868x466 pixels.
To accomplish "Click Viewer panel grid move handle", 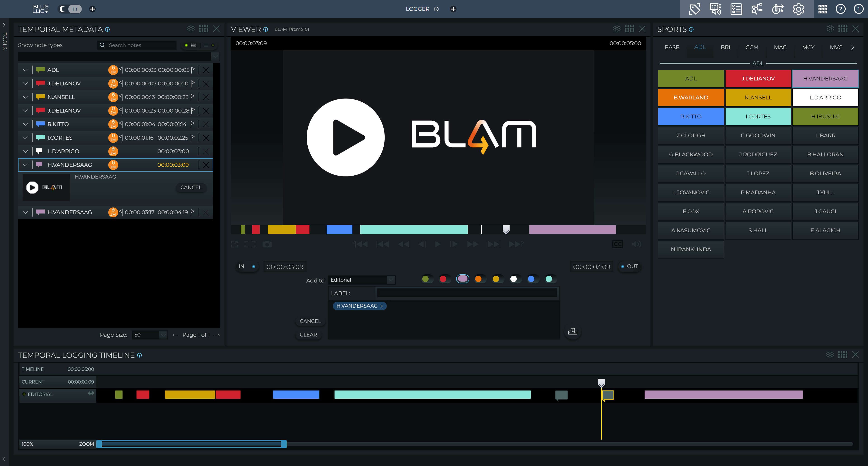I will pos(630,29).
